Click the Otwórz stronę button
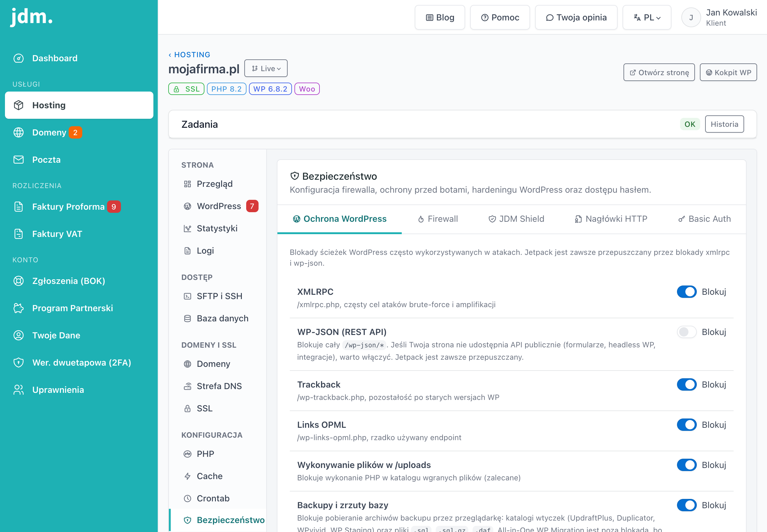This screenshot has width=767, height=532. pos(659,73)
